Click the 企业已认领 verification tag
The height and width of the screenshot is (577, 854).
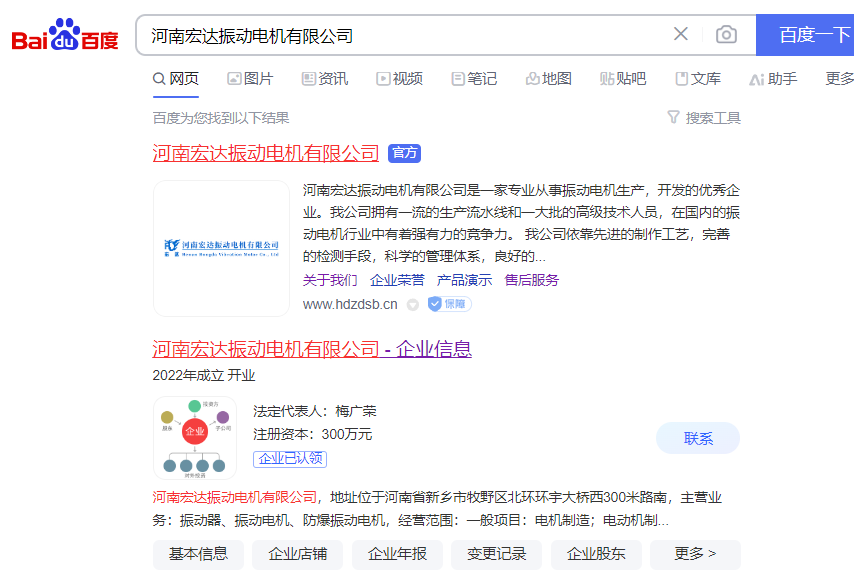(290, 459)
